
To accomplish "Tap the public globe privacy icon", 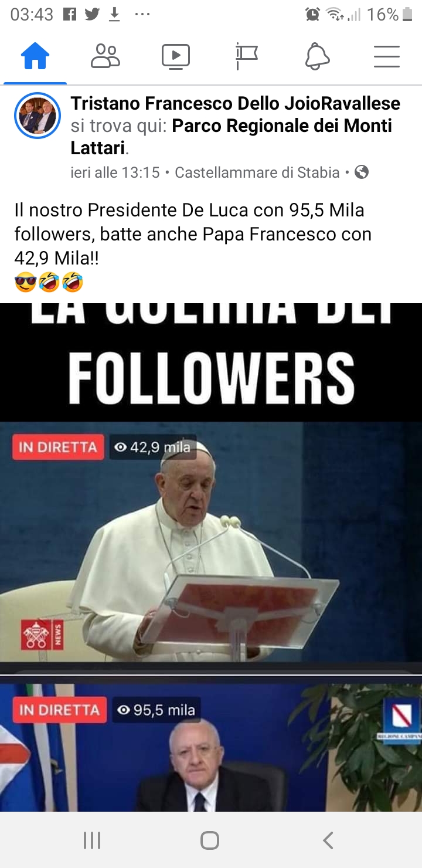I will pyautogui.click(x=362, y=172).
